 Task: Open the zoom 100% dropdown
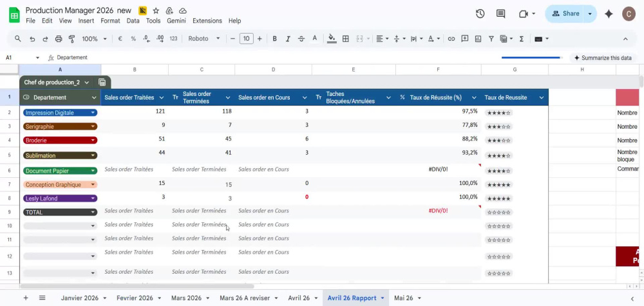tap(94, 39)
